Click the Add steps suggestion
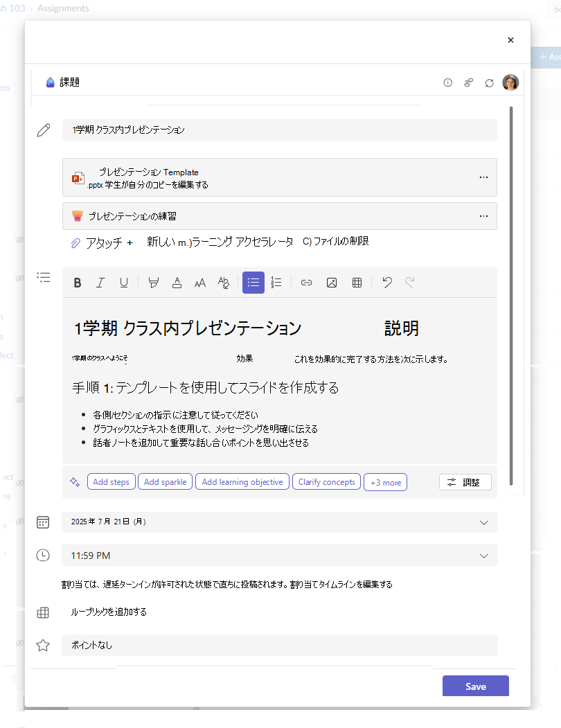The height and width of the screenshot is (728, 561). pyautogui.click(x=111, y=482)
